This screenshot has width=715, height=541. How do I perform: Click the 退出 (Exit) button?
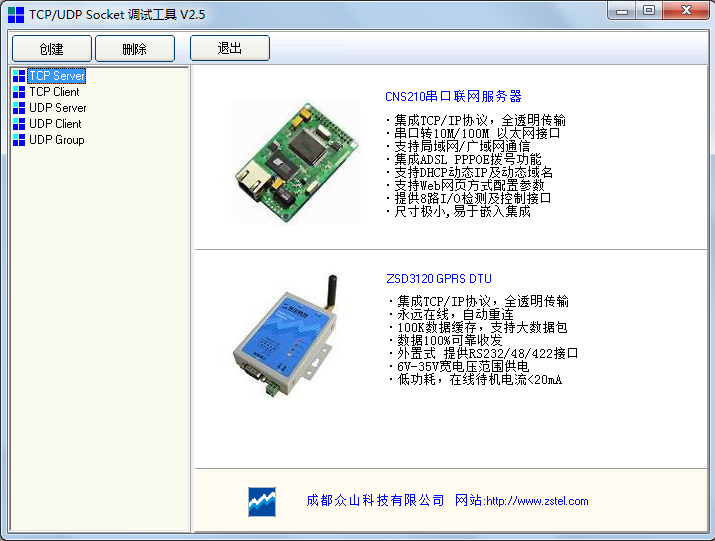230,48
